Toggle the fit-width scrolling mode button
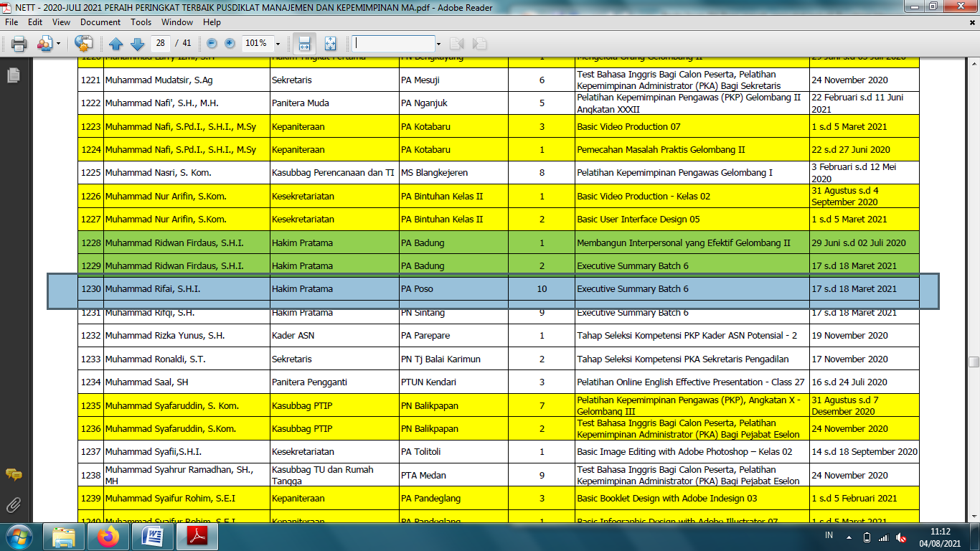Viewport: 980px width, 551px height. (304, 44)
